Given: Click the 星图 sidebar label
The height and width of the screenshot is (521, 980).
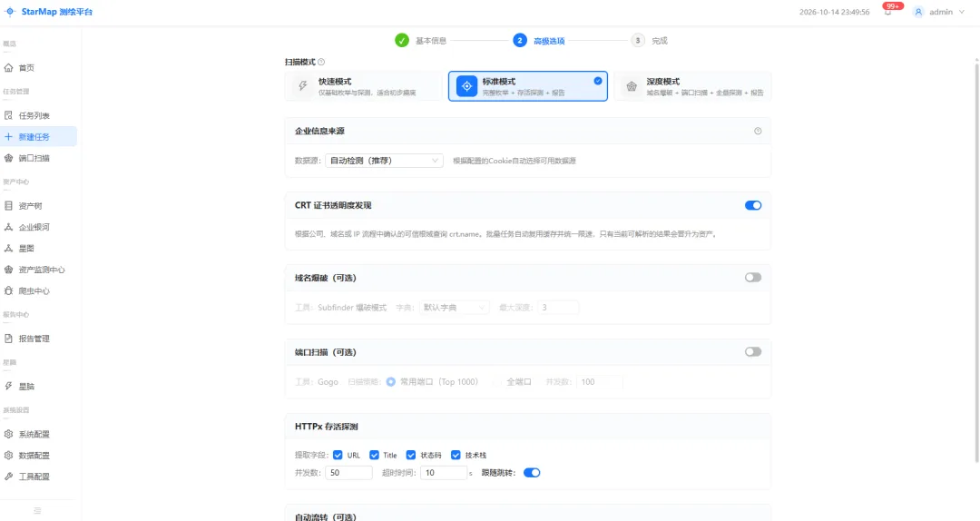Looking at the screenshot, I should coord(26,249).
